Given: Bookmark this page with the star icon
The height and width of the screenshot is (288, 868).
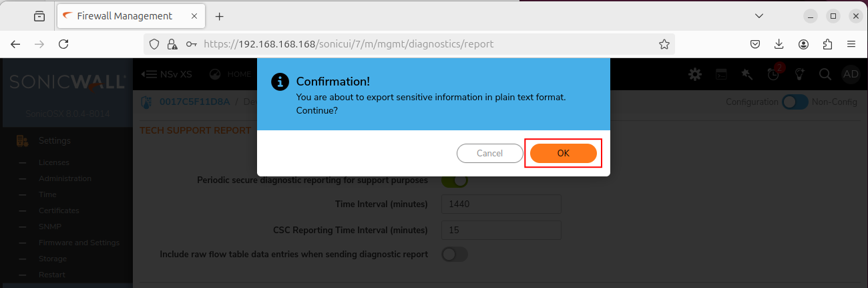Looking at the screenshot, I should 664,44.
